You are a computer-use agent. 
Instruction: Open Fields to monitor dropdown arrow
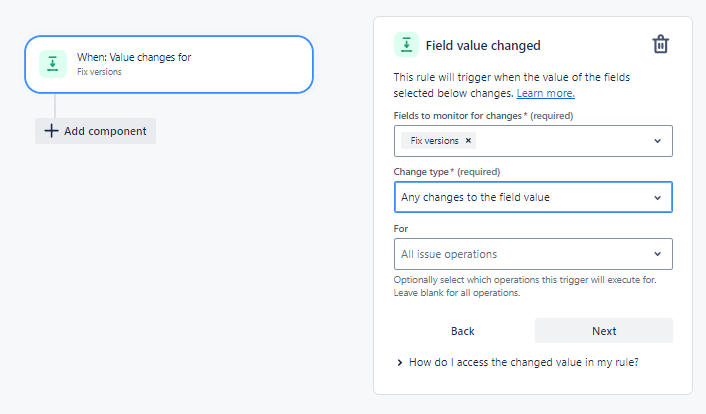tap(657, 141)
